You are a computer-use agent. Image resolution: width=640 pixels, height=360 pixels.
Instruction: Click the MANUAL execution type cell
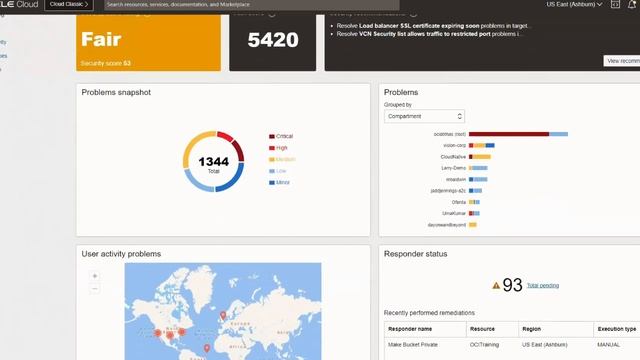click(609, 345)
